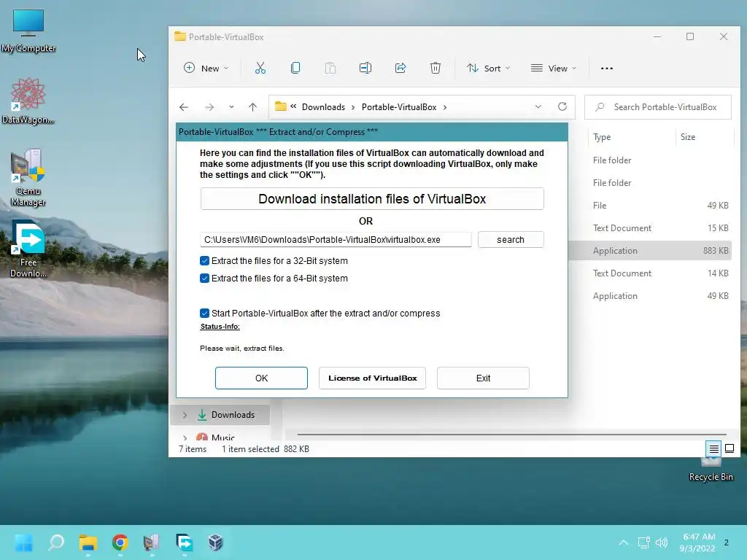This screenshot has height=560, width=747.
Task: Switch to large icons view layout icon
Action: coord(729,448)
